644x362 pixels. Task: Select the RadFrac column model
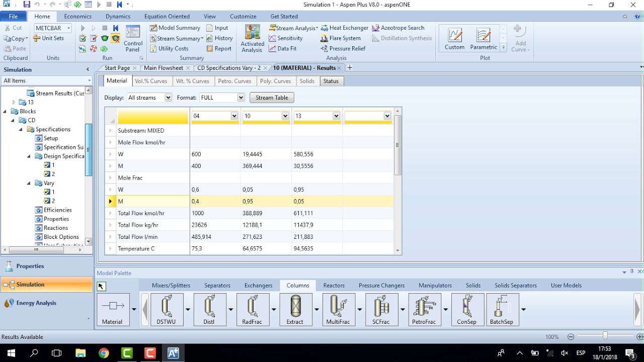pyautogui.click(x=252, y=310)
